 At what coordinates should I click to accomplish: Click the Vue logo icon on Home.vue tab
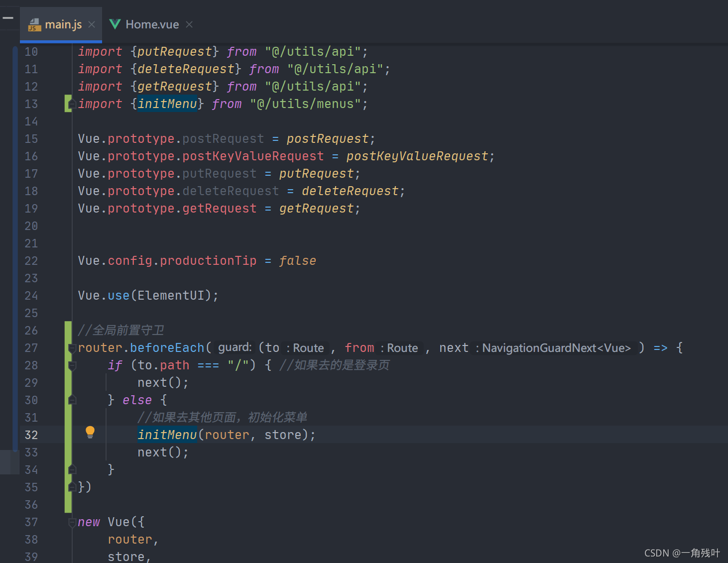(115, 24)
